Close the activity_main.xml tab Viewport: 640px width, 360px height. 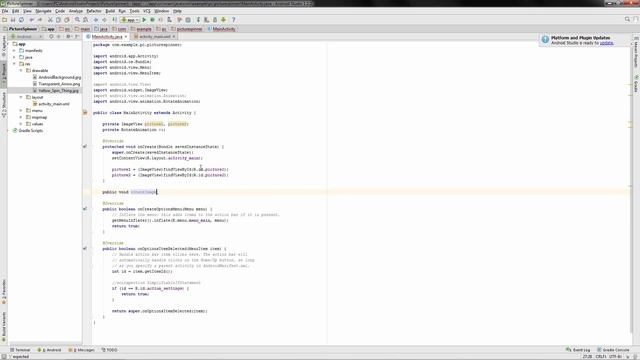click(x=174, y=37)
